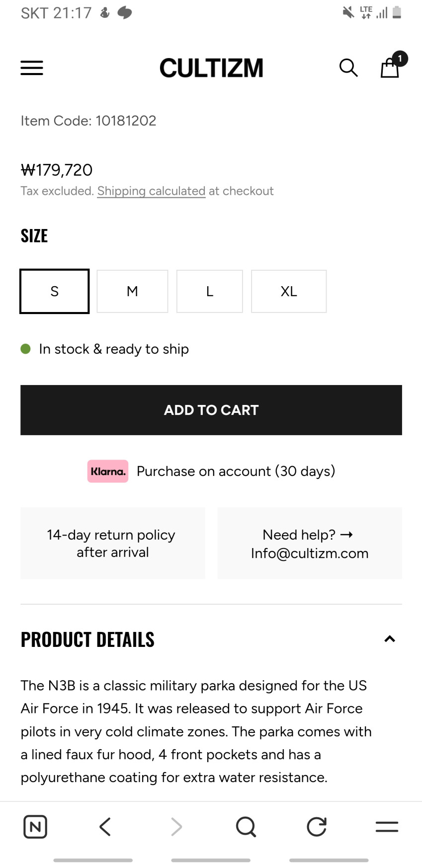The height and width of the screenshot is (868, 422).
Task: Tap the CULTIZM logo
Action: tap(211, 68)
